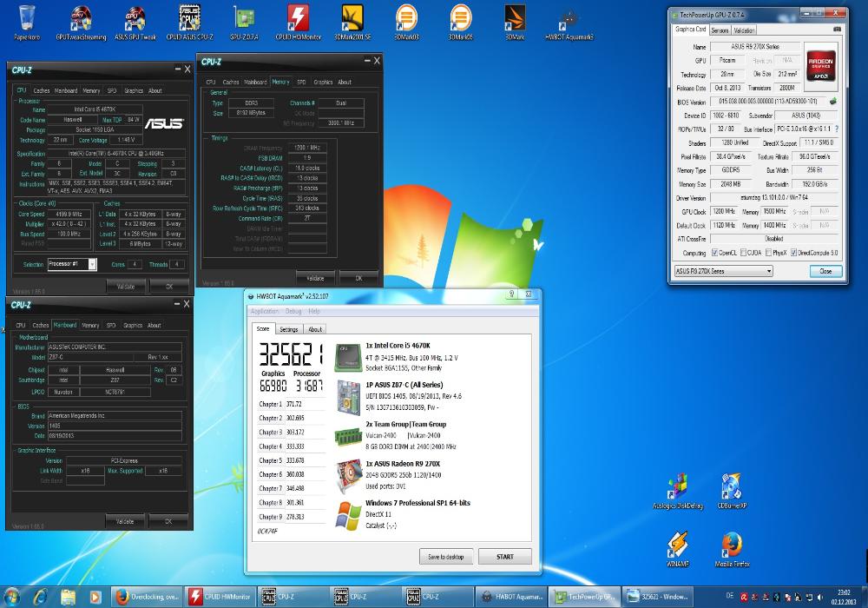The height and width of the screenshot is (608, 868).
Task: Click the RAM icon beside Team Group
Action: (x=348, y=437)
